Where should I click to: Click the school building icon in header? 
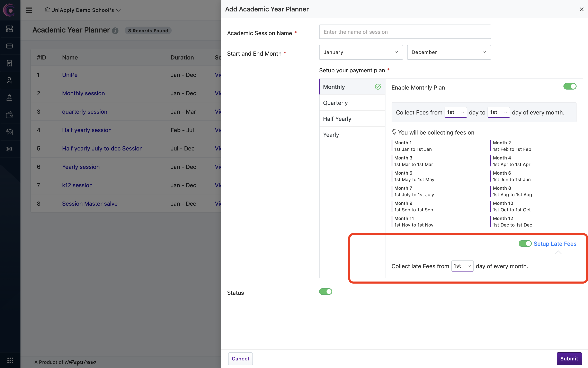[47, 10]
